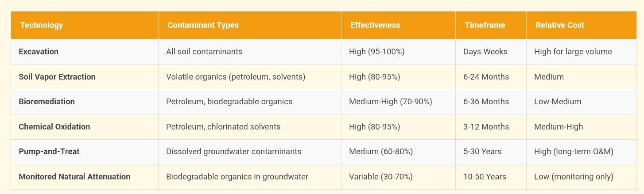Click the Relative Cost column header

[x=559, y=25]
